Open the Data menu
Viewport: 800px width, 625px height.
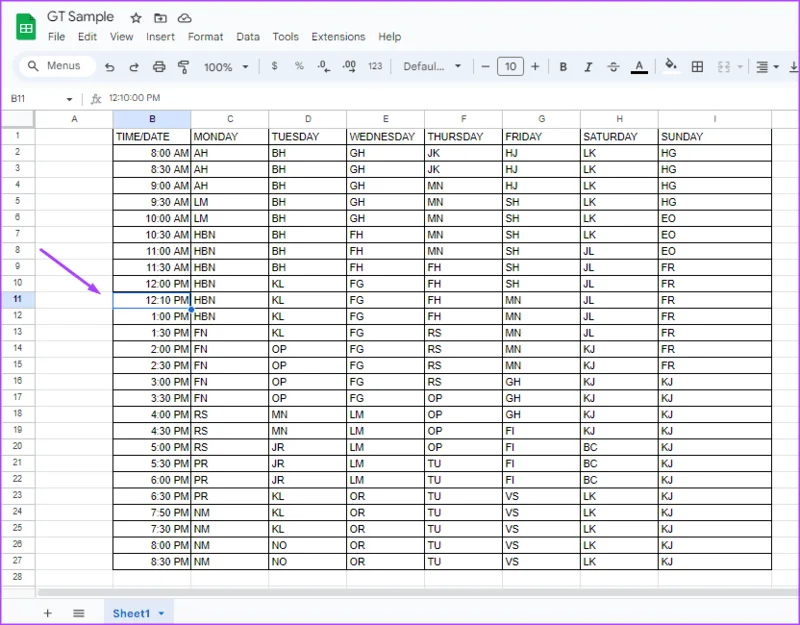tap(248, 37)
